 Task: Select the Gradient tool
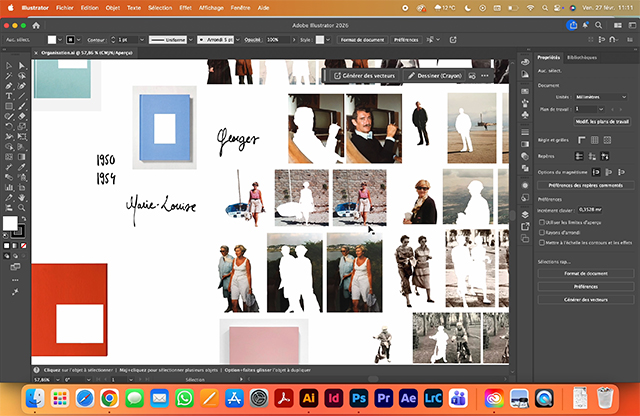22,157
